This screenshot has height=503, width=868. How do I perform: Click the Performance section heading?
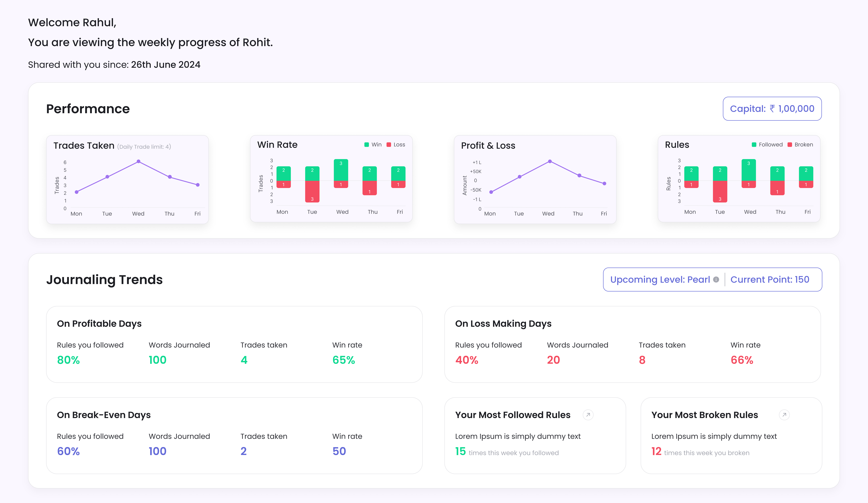pos(88,109)
